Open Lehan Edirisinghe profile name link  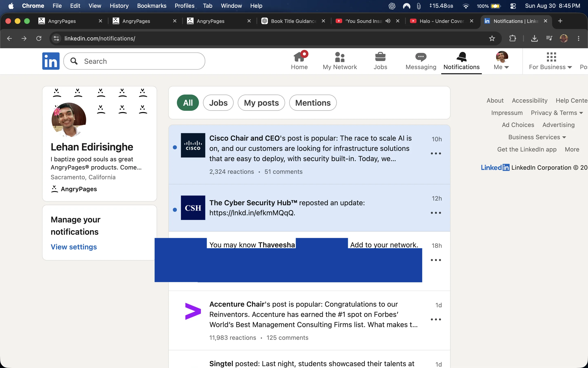92,147
